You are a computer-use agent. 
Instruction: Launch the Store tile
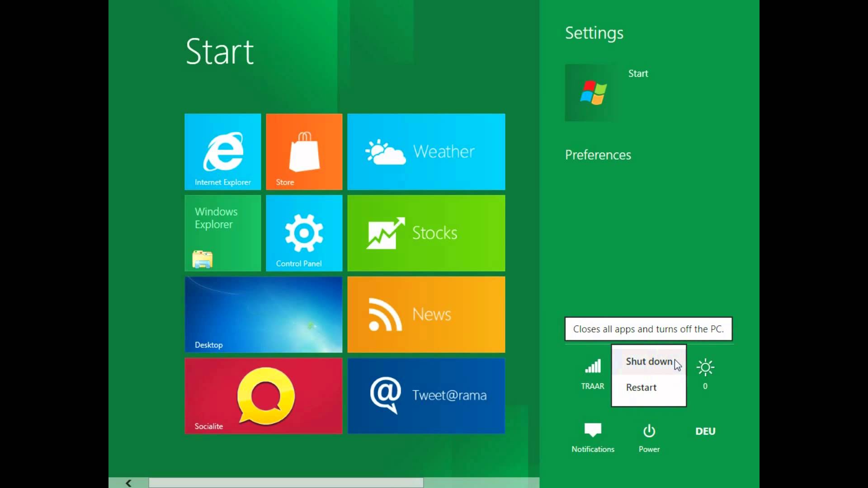(304, 152)
